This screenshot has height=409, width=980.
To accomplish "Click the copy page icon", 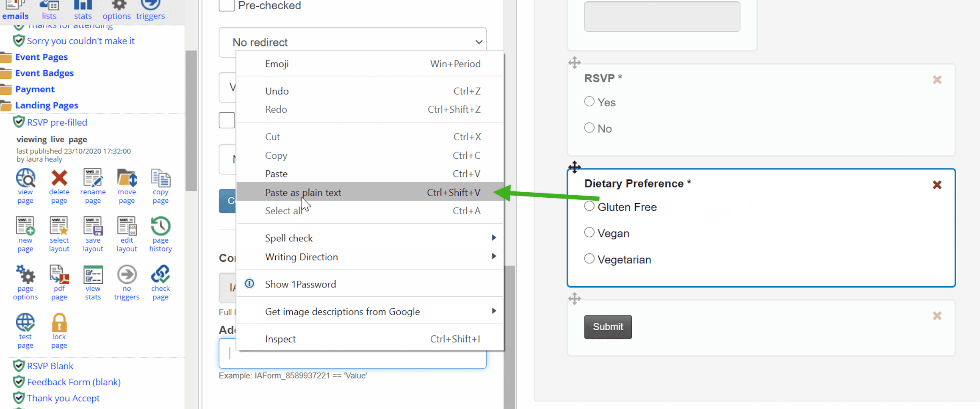I will tap(161, 178).
